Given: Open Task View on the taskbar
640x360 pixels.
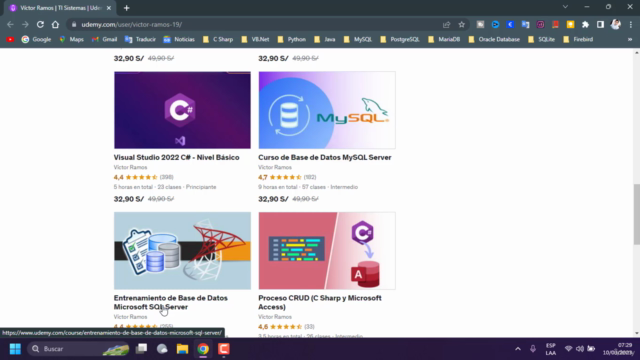Looking at the screenshot, I should pyautogui.click(x=142, y=349).
